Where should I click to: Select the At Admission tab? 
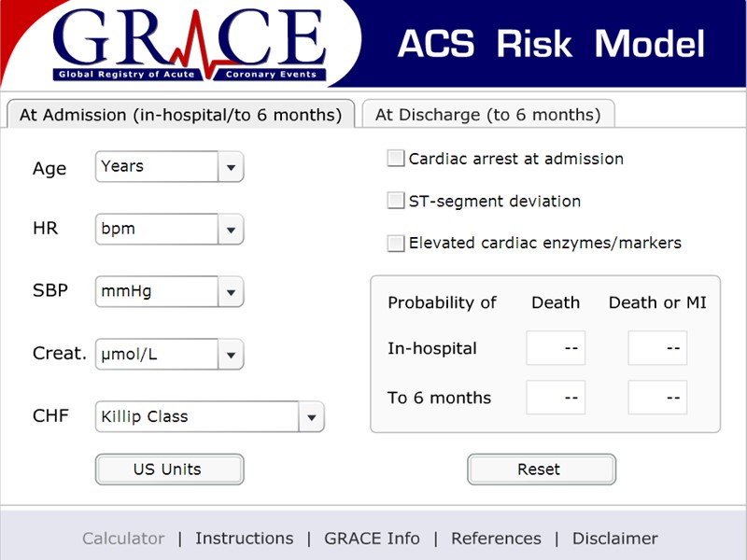[180, 115]
